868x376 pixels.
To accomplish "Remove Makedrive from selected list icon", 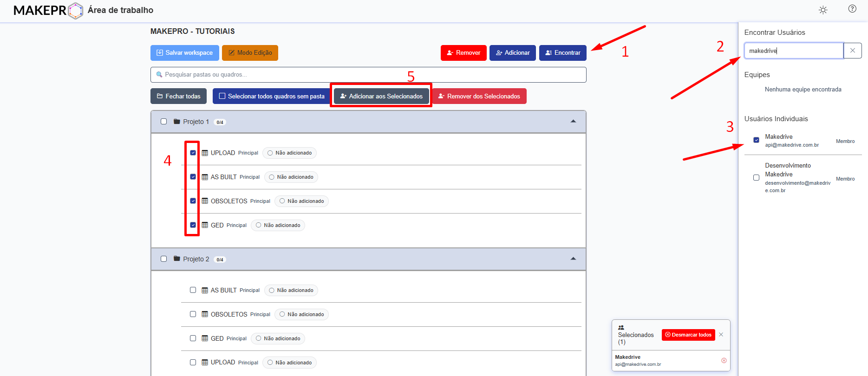I will tap(724, 361).
